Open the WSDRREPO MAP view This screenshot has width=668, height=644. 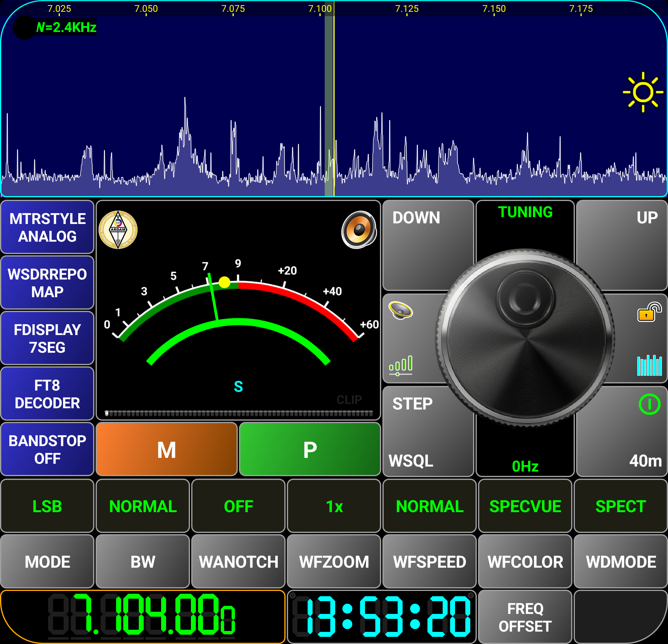(47, 283)
